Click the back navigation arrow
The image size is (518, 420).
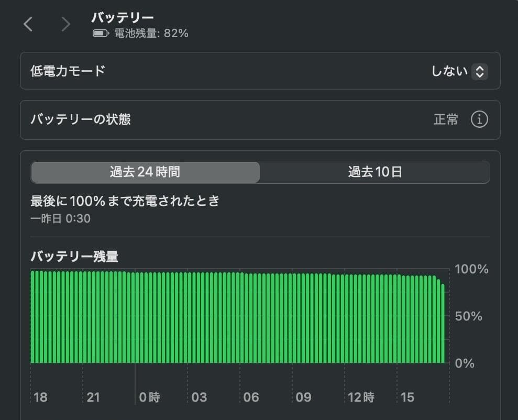(x=28, y=24)
